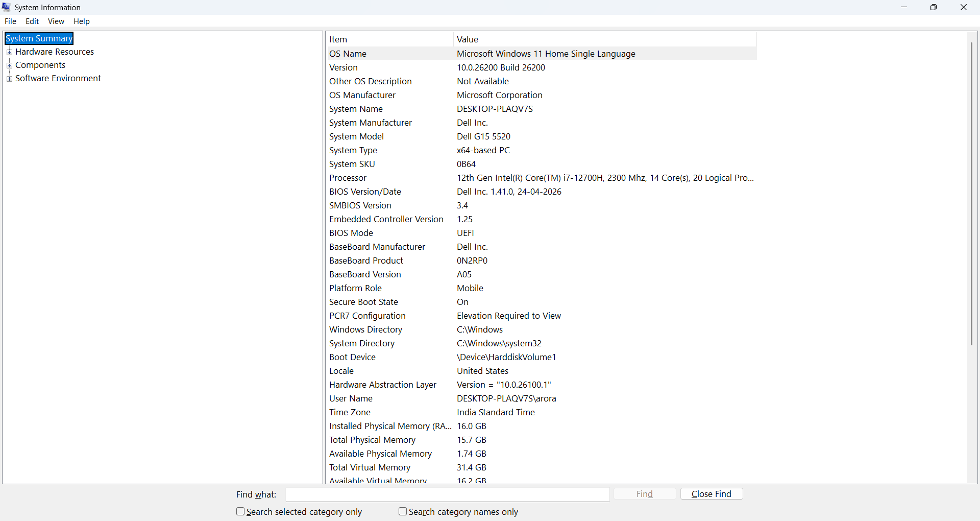Screen dimensions: 980x521
Task: Click the value 10.0.26200 Build 26200
Action: pyautogui.click(x=501, y=67)
